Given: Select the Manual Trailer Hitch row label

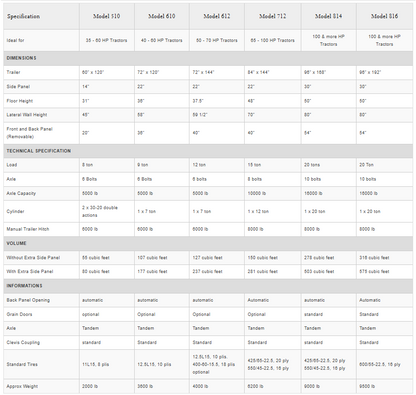Looking at the screenshot, I should pyautogui.click(x=28, y=229).
